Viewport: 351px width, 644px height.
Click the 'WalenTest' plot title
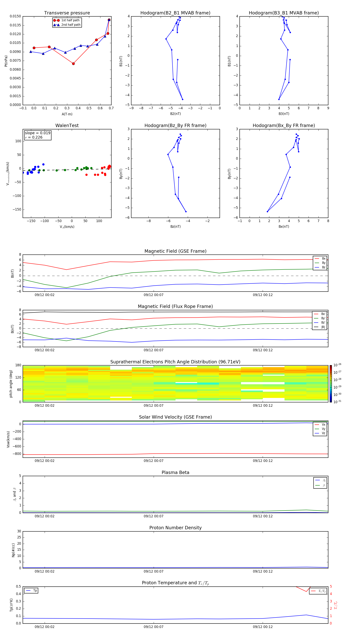[x=67, y=125]
